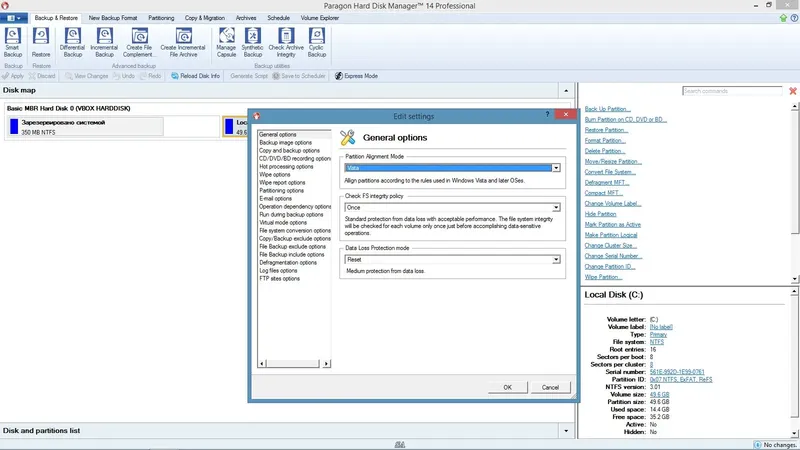Image resolution: width=800 pixels, height=450 pixels.
Task: Click the Delete Partition link
Action: pos(605,151)
